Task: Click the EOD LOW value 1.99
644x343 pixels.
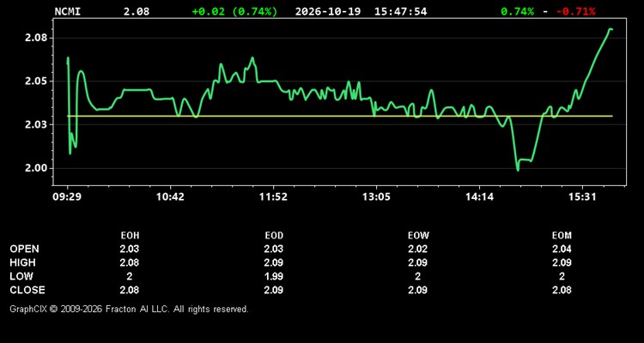Action: click(x=274, y=276)
